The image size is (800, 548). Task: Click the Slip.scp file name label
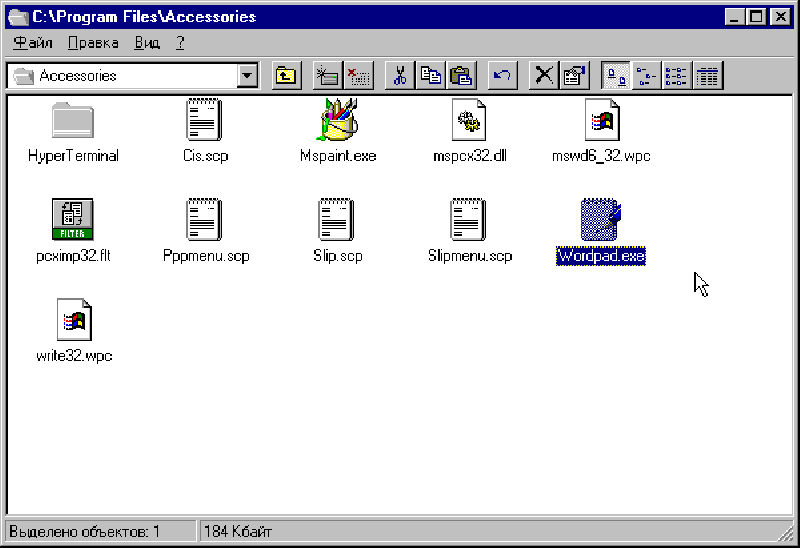tap(338, 256)
